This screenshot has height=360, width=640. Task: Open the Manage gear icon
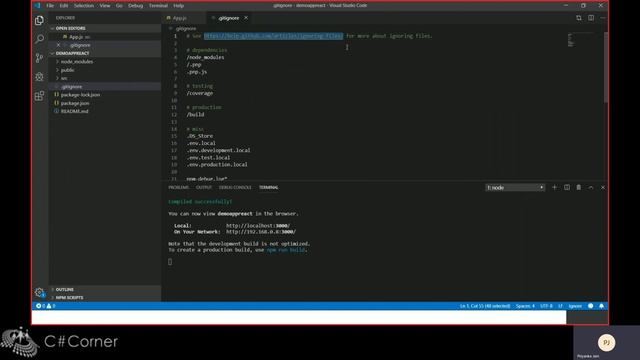click(x=39, y=292)
